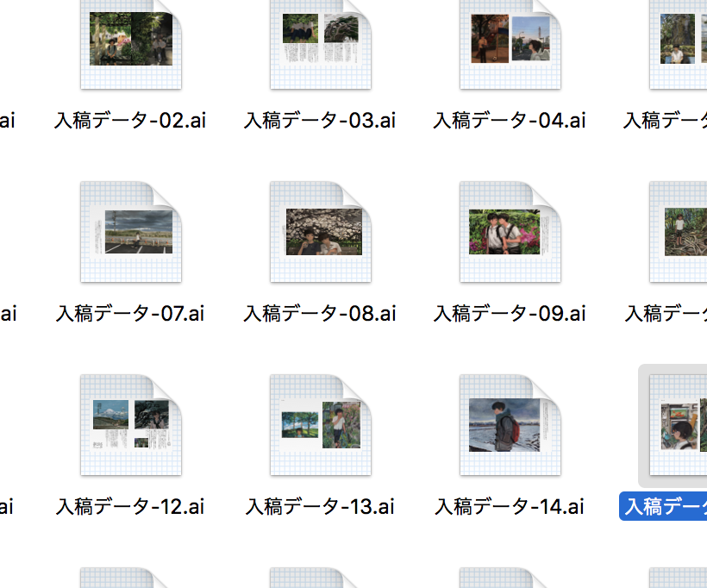Click the filename label 入稿データ-02.ai

tap(130, 121)
